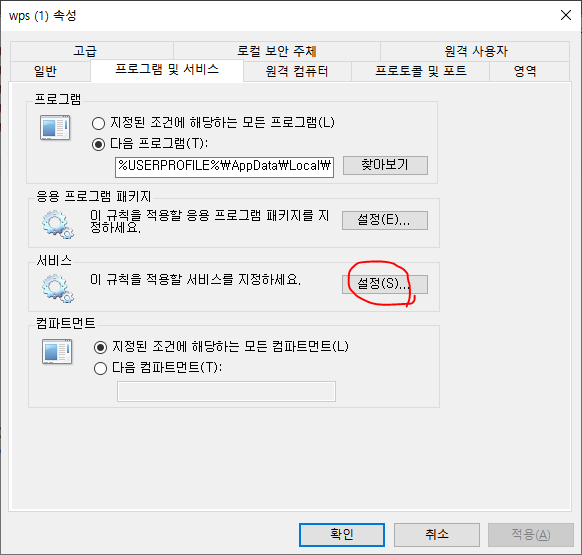Screen dimensions: 582x555
Task: Cancel the dialog with 취소
Action: [x=436, y=535]
